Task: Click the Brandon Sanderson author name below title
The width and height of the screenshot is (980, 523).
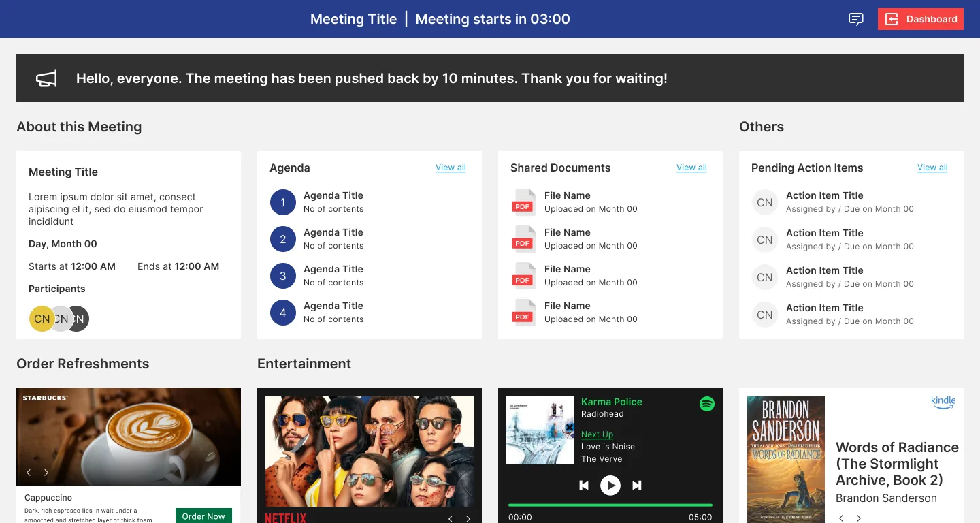Action: 886,498
